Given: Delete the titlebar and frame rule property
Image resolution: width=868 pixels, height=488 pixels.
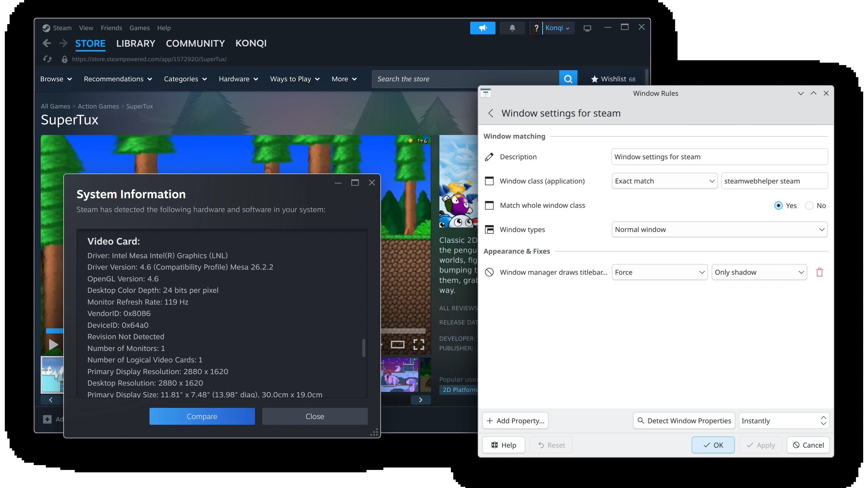Looking at the screenshot, I should (x=819, y=272).
